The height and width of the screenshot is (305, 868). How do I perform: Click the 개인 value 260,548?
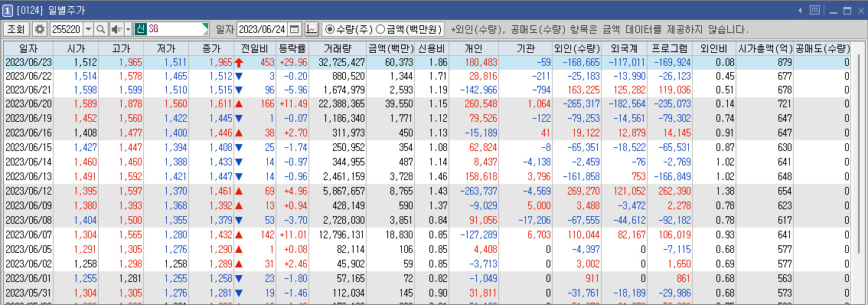point(481,103)
